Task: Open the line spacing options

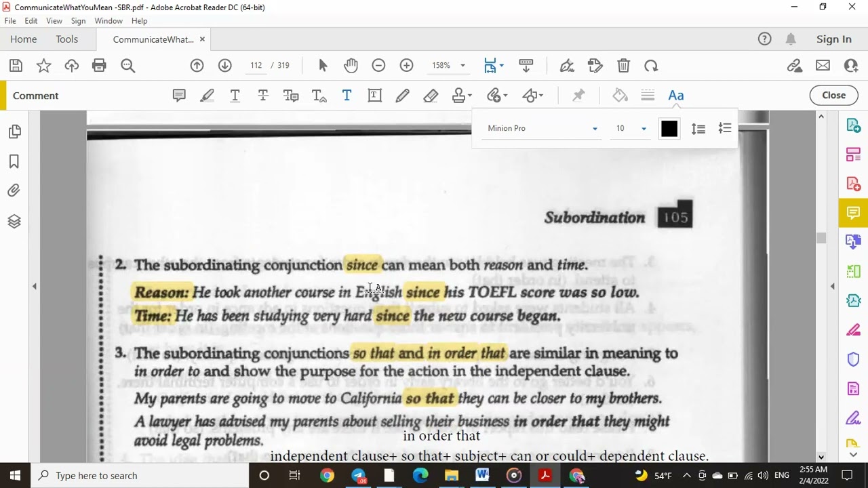Action: 698,129
